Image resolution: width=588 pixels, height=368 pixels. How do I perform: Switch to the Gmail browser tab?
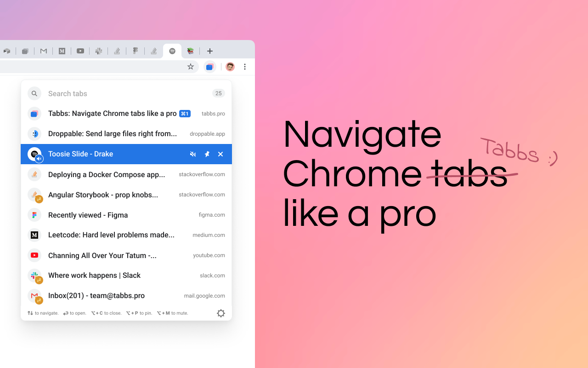[x=44, y=51]
